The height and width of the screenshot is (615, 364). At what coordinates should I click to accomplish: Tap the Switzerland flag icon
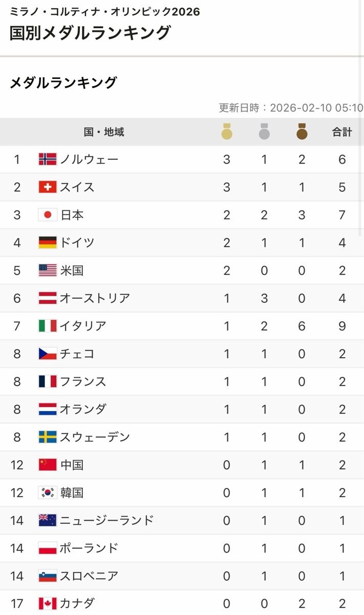point(48,187)
